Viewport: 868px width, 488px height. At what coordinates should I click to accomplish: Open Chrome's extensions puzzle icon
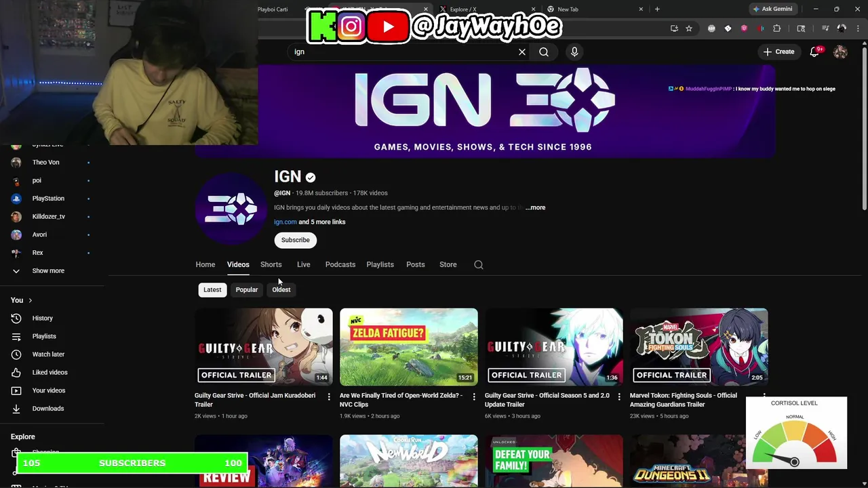(x=777, y=28)
